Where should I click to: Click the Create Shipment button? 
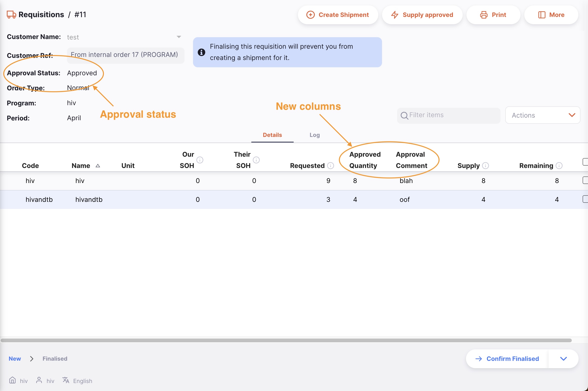click(338, 15)
